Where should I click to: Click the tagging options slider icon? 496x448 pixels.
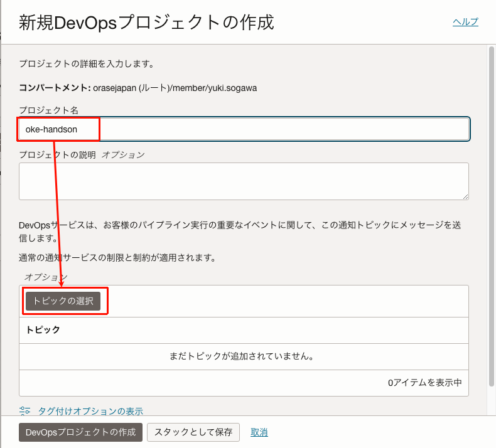point(25,411)
